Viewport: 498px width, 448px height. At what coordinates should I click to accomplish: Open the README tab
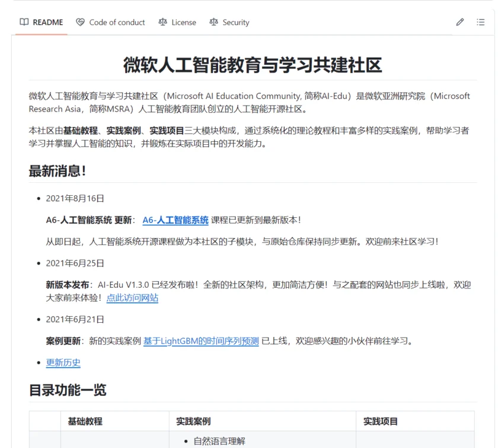[x=41, y=23]
